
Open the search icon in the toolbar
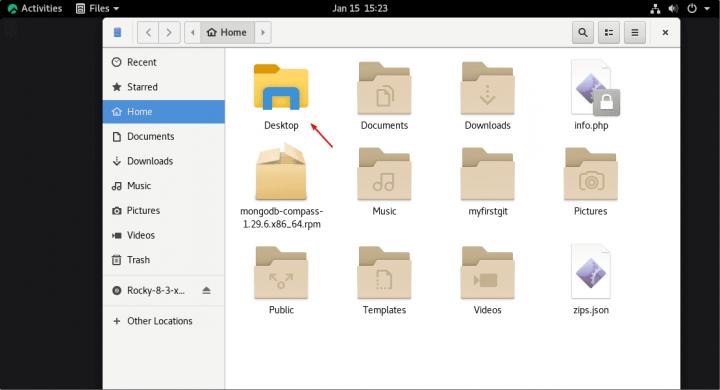(x=583, y=33)
